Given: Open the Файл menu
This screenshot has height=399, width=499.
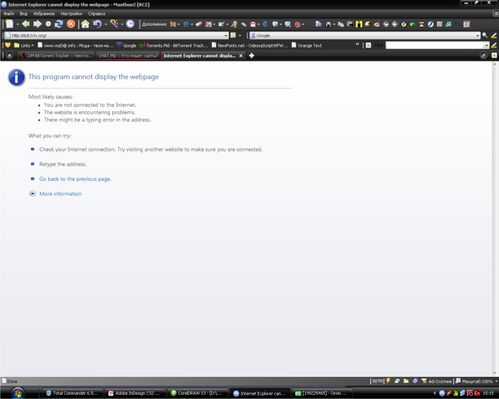Looking at the screenshot, I should point(9,14).
